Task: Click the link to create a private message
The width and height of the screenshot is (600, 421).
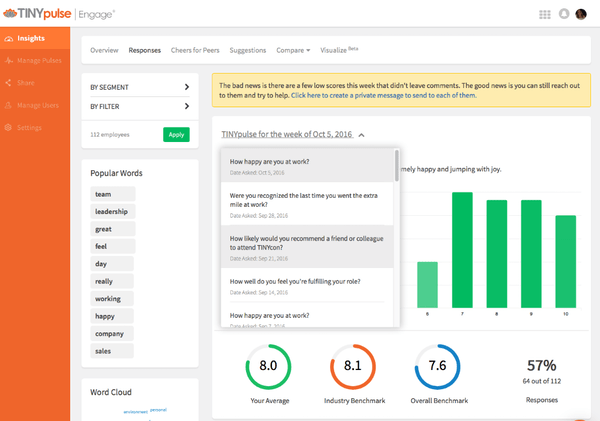Action: [x=384, y=95]
